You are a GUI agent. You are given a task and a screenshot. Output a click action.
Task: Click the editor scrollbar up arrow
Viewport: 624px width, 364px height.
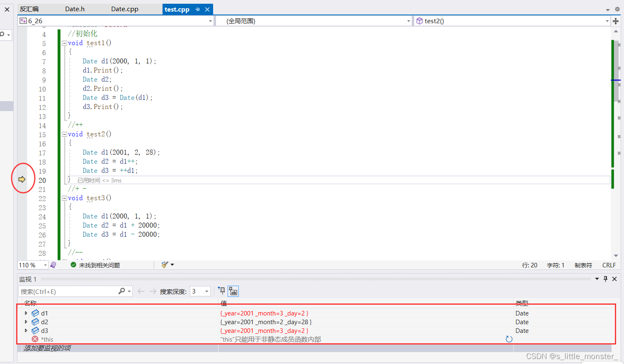click(616, 32)
